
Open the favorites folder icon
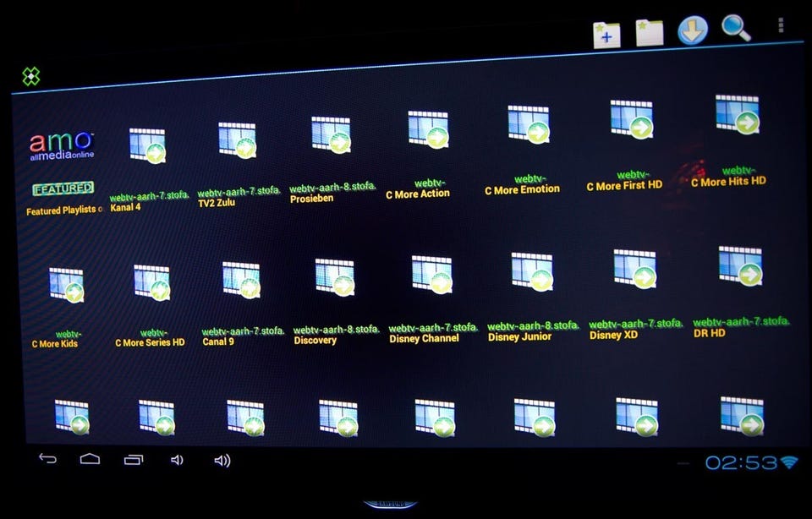tap(650, 33)
